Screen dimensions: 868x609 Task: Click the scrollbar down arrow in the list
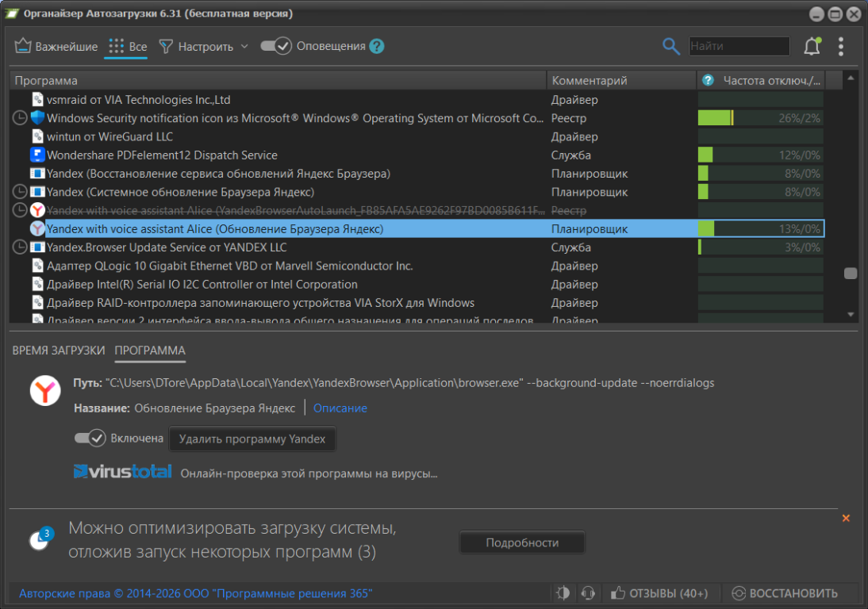point(851,314)
